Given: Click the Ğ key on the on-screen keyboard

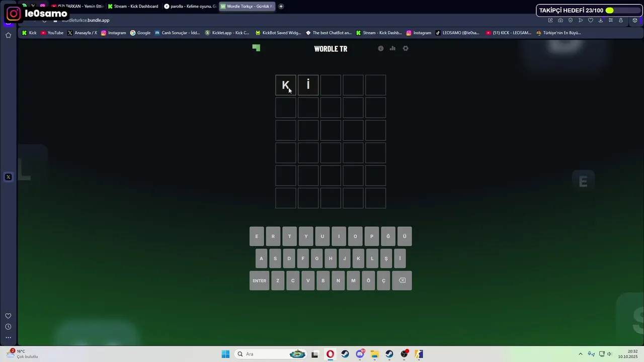Looking at the screenshot, I should (x=388, y=236).
